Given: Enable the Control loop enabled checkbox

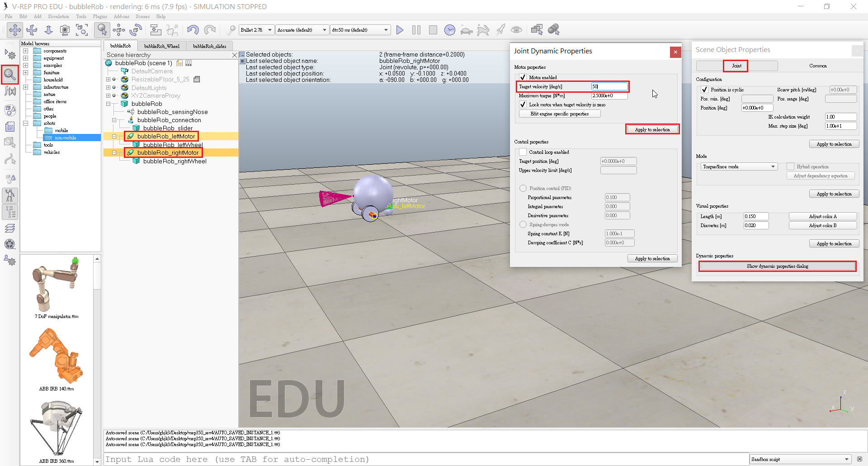Looking at the screenshot, I should 523,152.
